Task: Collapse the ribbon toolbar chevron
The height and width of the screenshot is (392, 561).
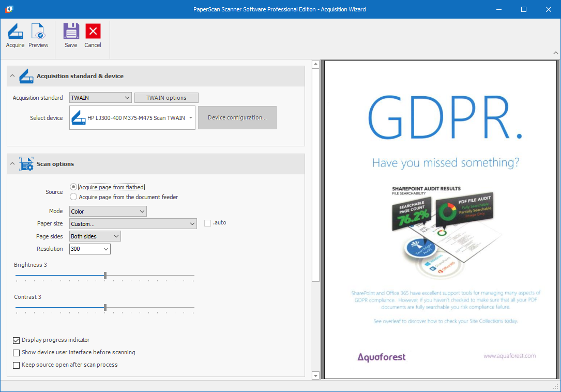Action: click(556, 53)
